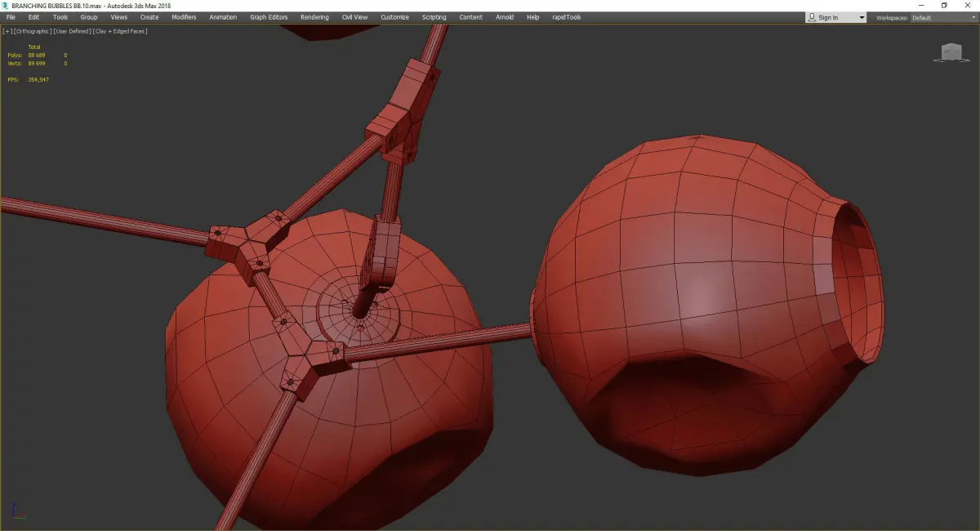
Task: Click the [+] viewport general label
Action: (x=7, y=31)
